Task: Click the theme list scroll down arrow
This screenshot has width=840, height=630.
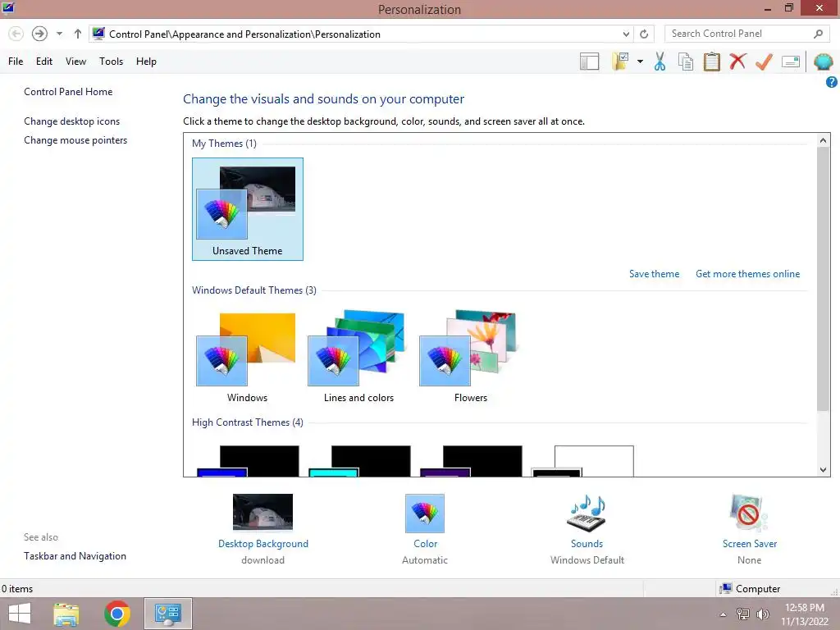Action: 823,470
